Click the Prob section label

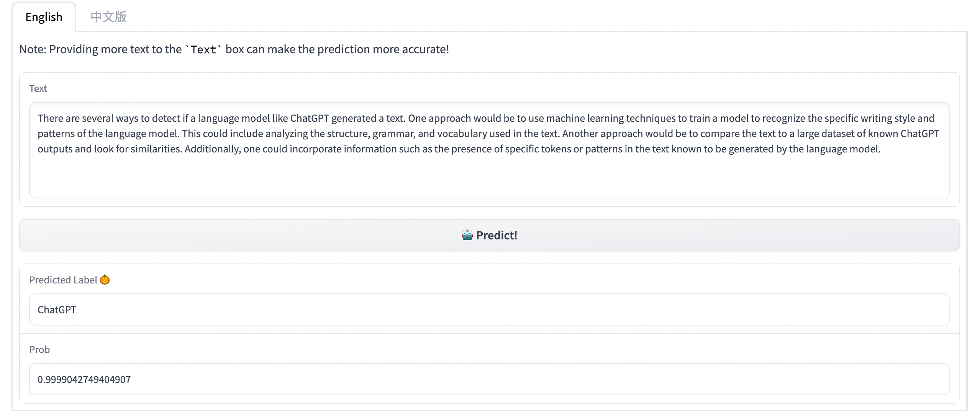[x=39, y=349]
